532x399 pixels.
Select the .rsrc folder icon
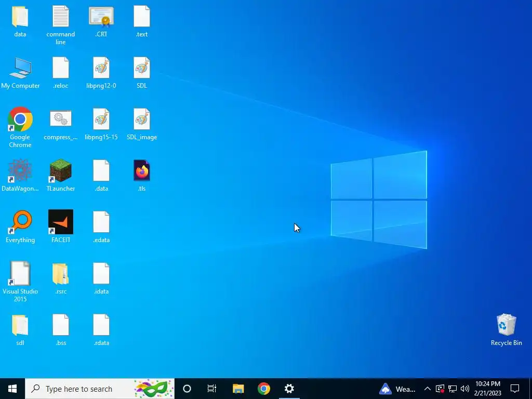point(61,273)
